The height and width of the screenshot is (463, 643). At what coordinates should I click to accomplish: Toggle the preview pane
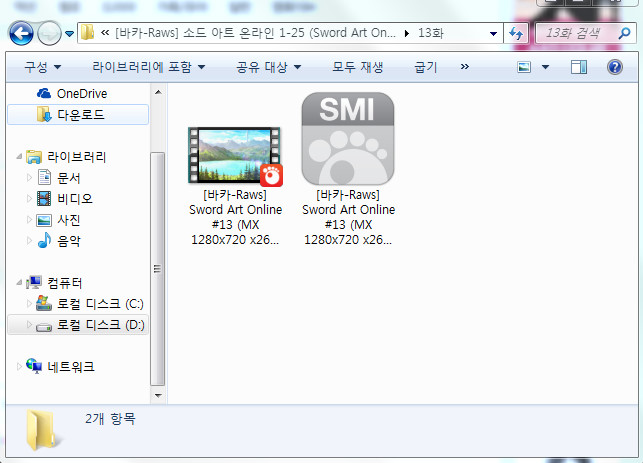tap(579, 67)
